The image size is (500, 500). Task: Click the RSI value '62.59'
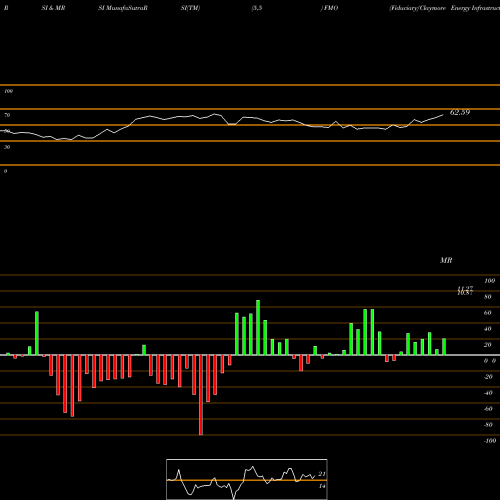[x=460, y=112]
